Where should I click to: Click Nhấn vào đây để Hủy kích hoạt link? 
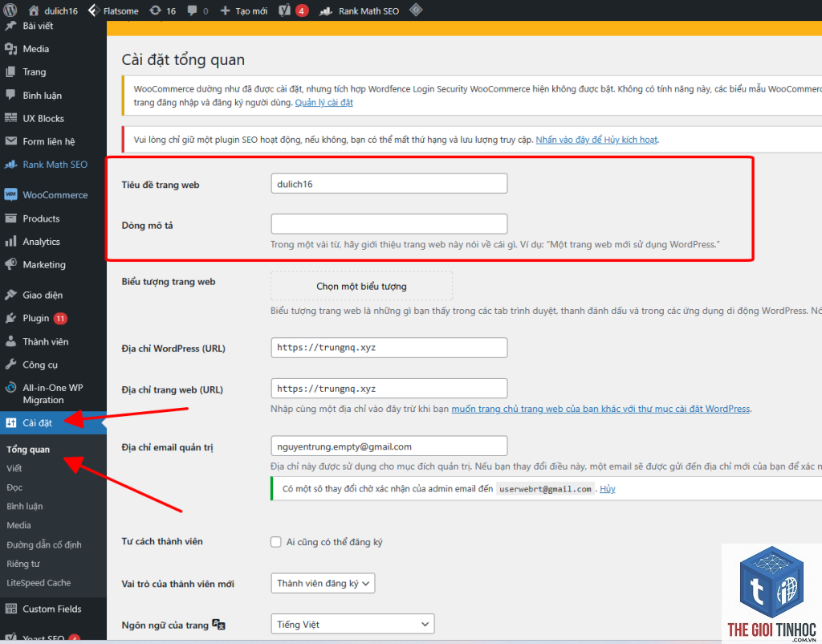596,140
